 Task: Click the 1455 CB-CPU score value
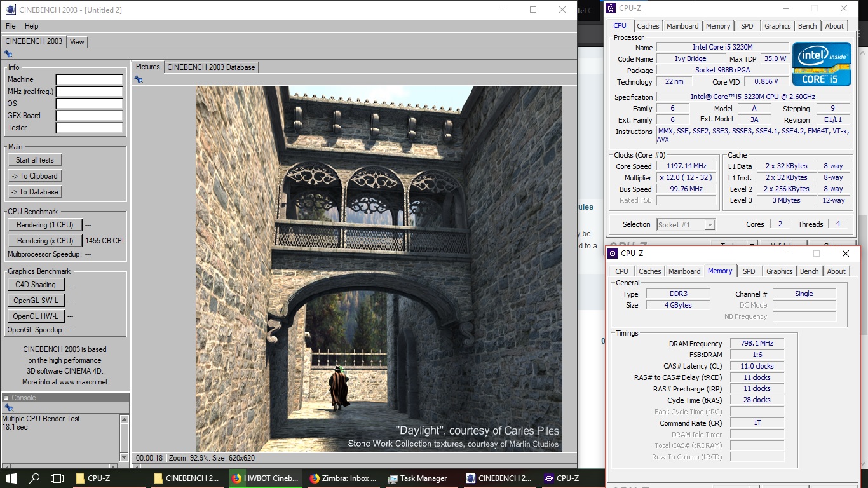pyautogui.click(x=104, y=241)
